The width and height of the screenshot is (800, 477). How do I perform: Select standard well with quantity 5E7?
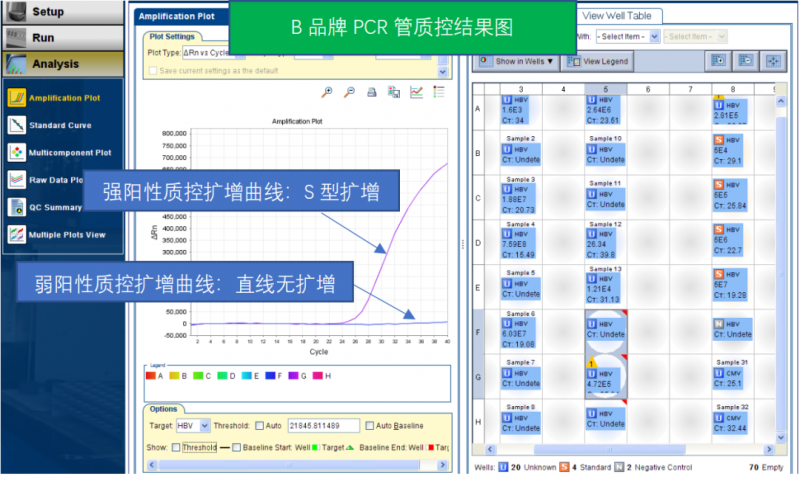(732, 288)
